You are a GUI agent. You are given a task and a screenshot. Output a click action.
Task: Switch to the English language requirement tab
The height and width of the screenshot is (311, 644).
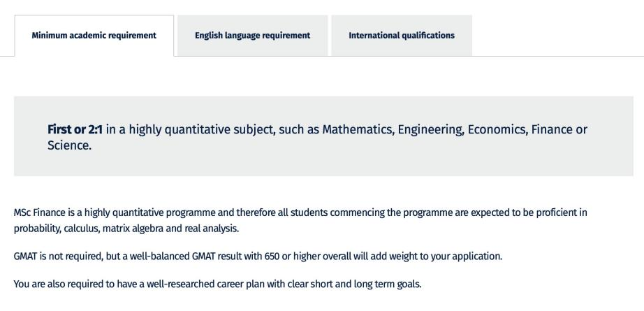pyautogui.click(x=253, y=36)
